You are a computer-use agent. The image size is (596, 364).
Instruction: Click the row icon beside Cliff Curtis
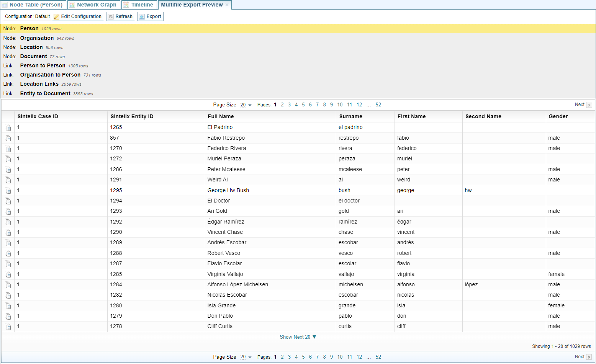coord(8,326)
